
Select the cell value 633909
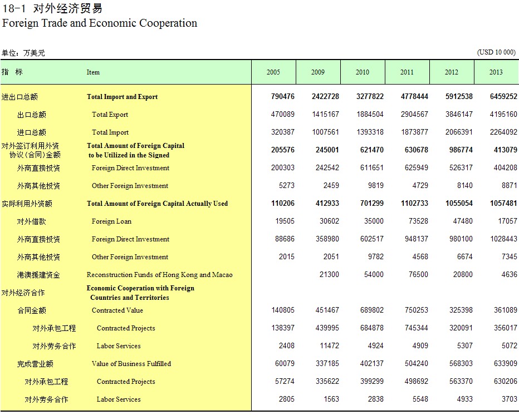pos(506,363)
